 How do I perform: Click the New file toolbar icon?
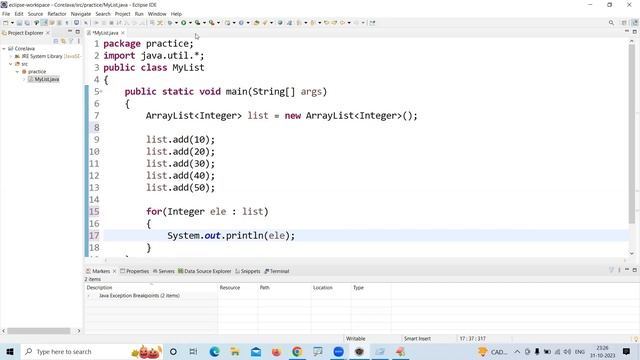coord(6,23)
